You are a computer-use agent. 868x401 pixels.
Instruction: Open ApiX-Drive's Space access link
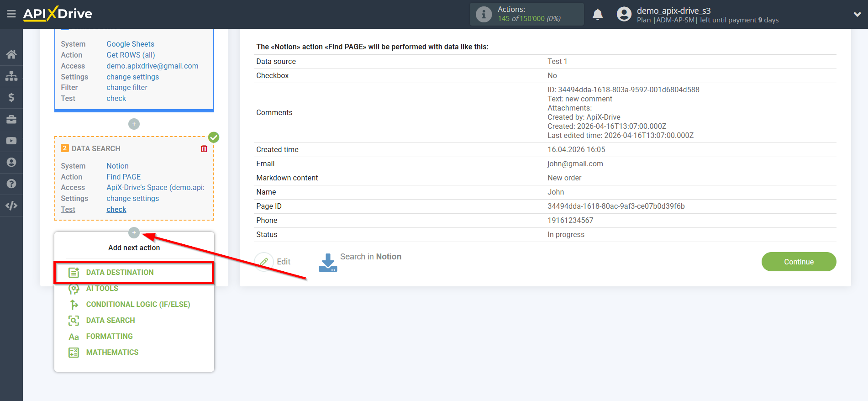click(155, 187)
